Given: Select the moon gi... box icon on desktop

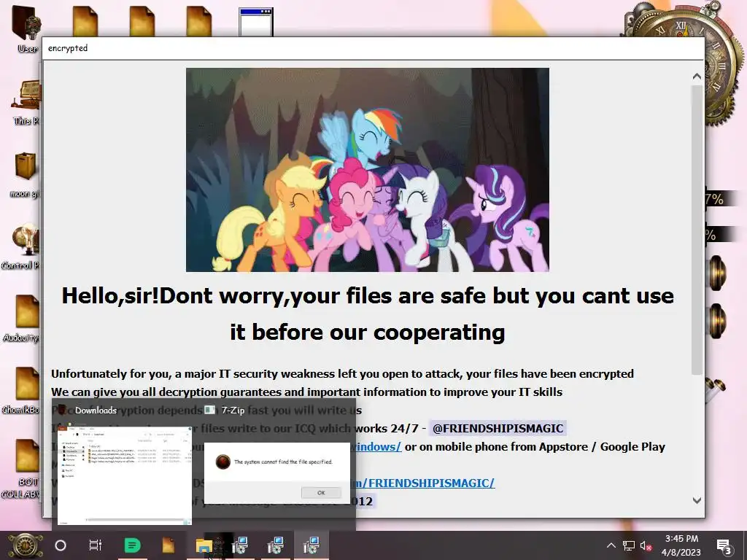Looking at the screenshot, I should coord(25,174).
